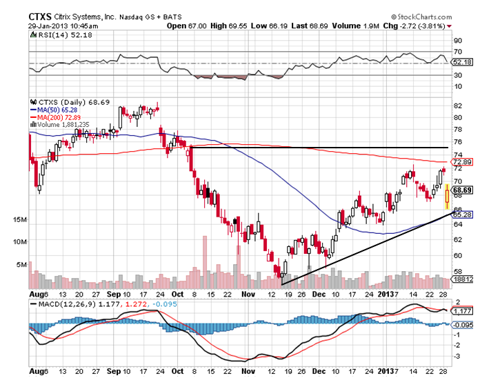
Task: Click the 10M volume axis label
Action: [x=20, y=242]
